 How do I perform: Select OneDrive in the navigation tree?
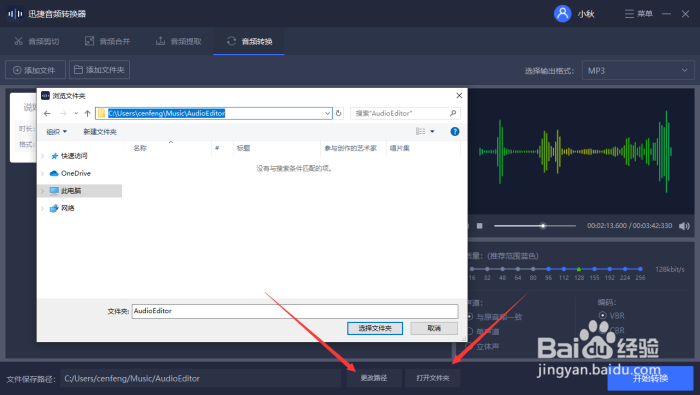click(x=76, y=173)
